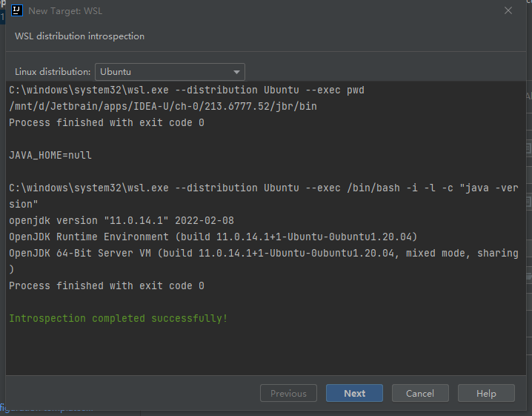Click the /mnt/d/Jetbrain path output line
The image size is (532, 416).
click(x=163, y=107)
